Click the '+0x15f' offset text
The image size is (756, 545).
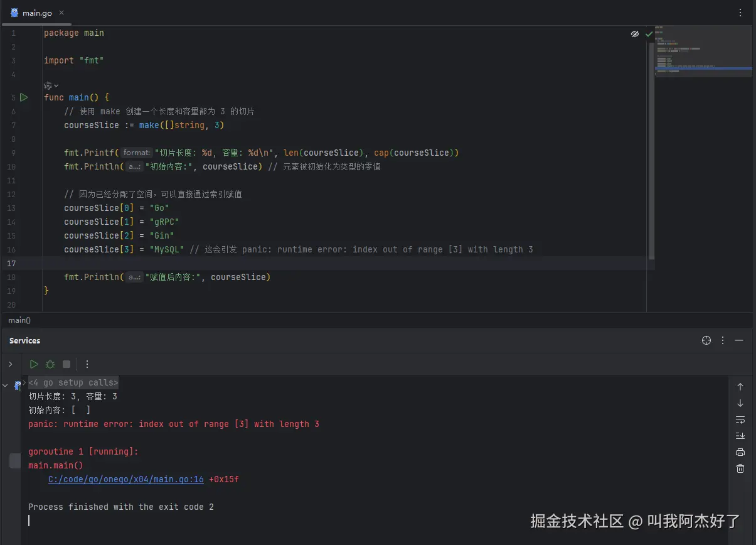224,480
